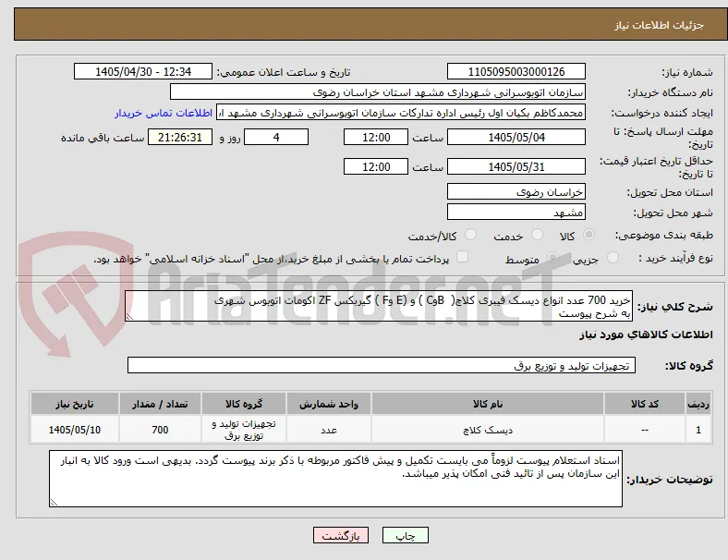Screen dimensions: 728x560
Task: Click the شماره نیاز field 1105095003000126
Action: coord(516,71)
